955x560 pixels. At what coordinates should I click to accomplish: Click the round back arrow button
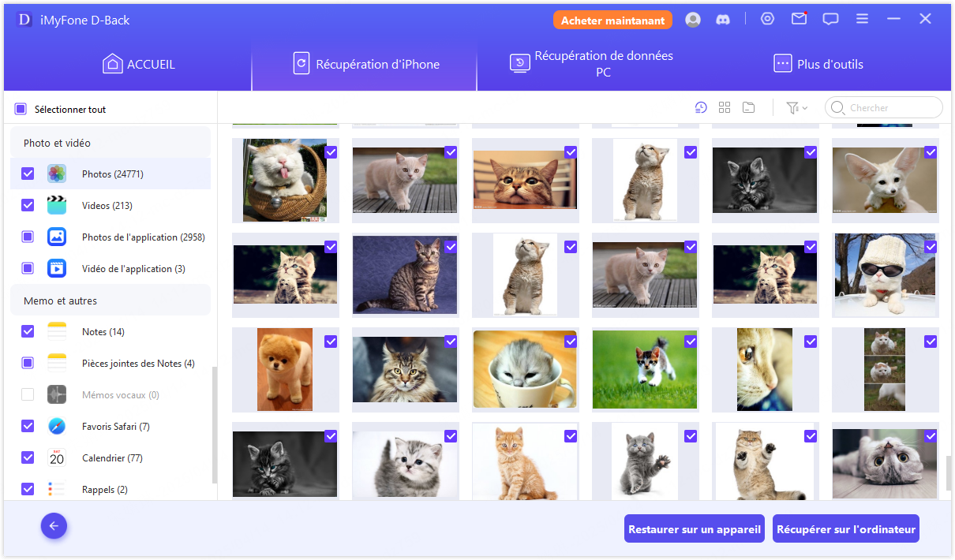point(54,526)
